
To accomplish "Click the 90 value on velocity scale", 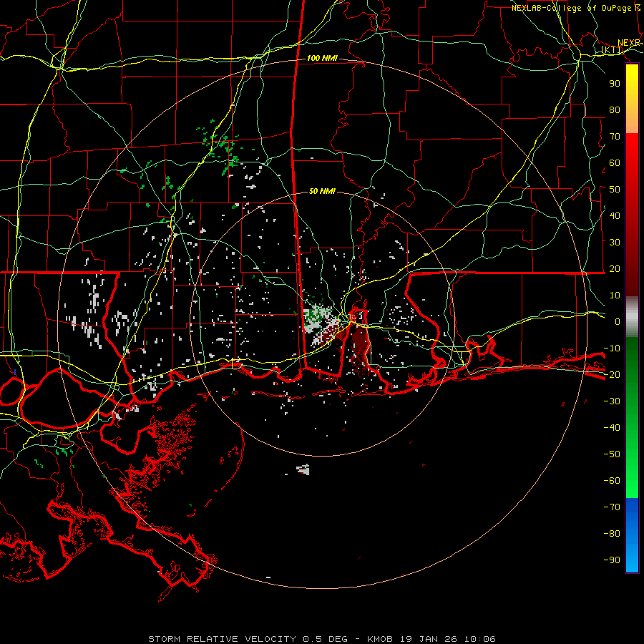I will (615, 84).
